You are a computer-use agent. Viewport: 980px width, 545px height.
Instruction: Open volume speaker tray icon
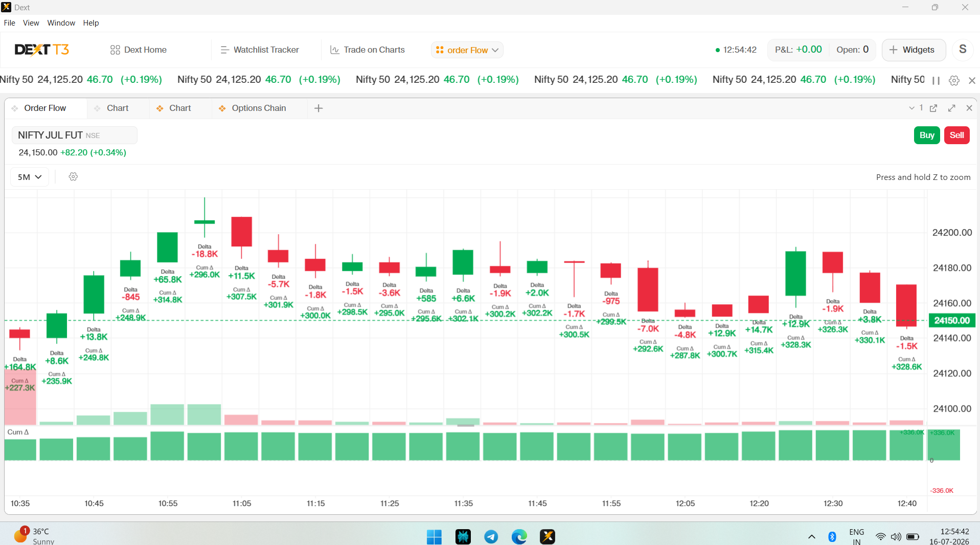click(896, 536)
